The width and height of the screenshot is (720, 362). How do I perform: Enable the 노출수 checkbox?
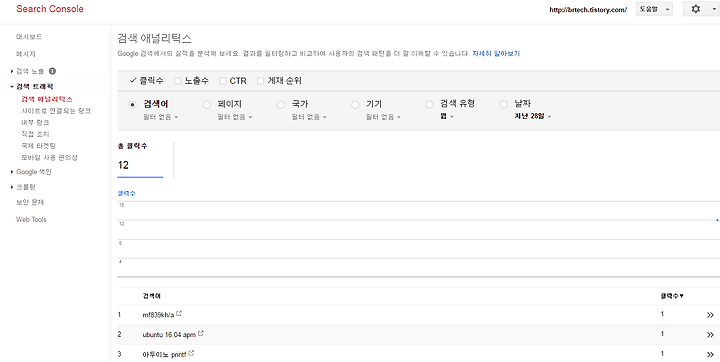[x=178, y=81]
